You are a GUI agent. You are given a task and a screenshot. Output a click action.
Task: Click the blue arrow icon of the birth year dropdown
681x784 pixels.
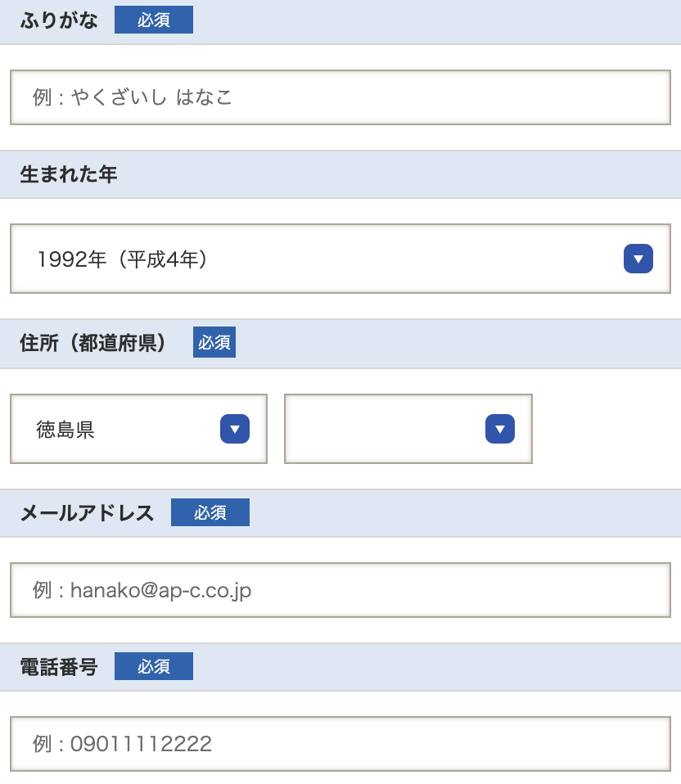click(x=638, y=259)
